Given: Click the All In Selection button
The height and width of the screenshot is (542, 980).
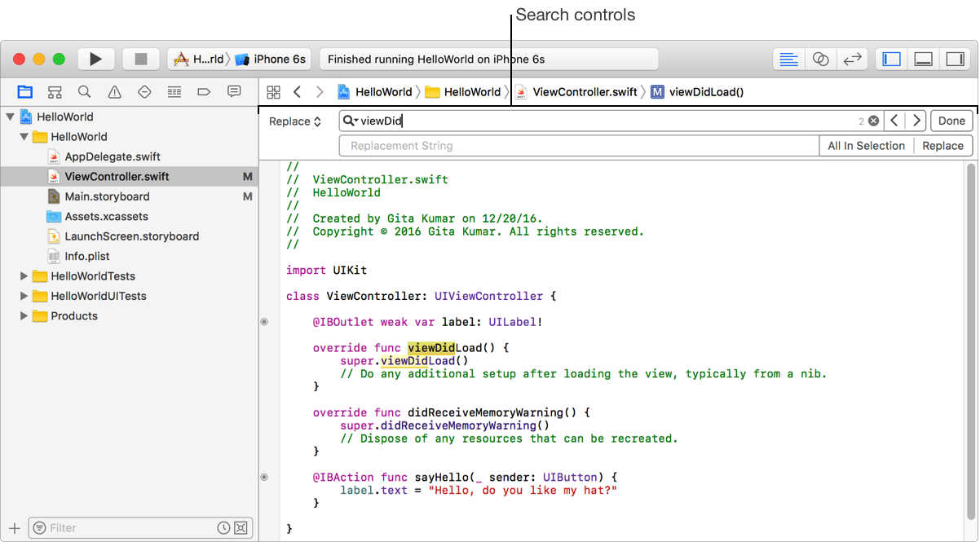Looking at the screenshot, I should click(x=866, y=146).
